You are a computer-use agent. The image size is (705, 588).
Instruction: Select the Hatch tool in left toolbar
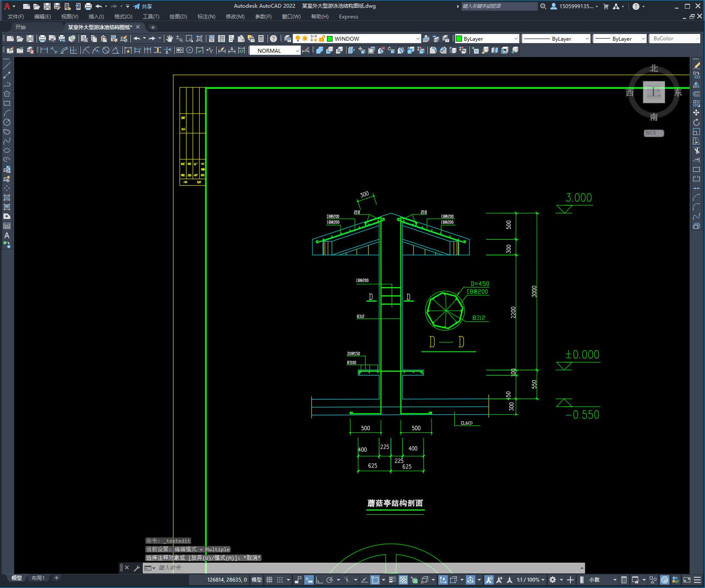click(7, 198)
